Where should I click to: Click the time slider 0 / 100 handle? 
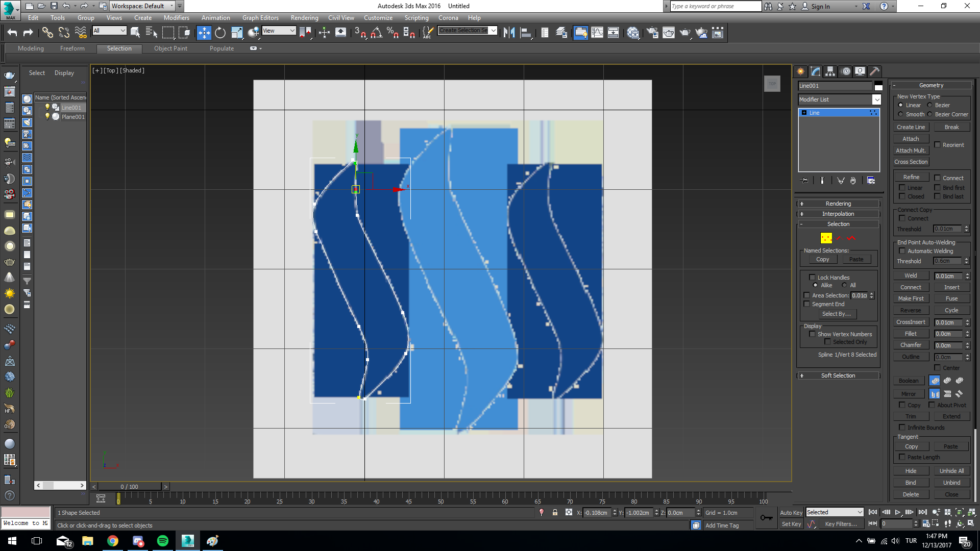(x=130, y=487)
